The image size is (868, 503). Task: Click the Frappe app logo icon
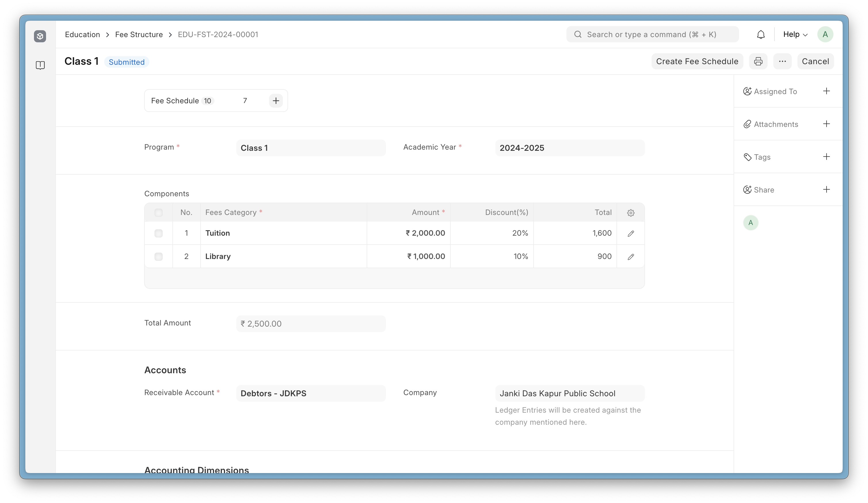pos(40,36)
